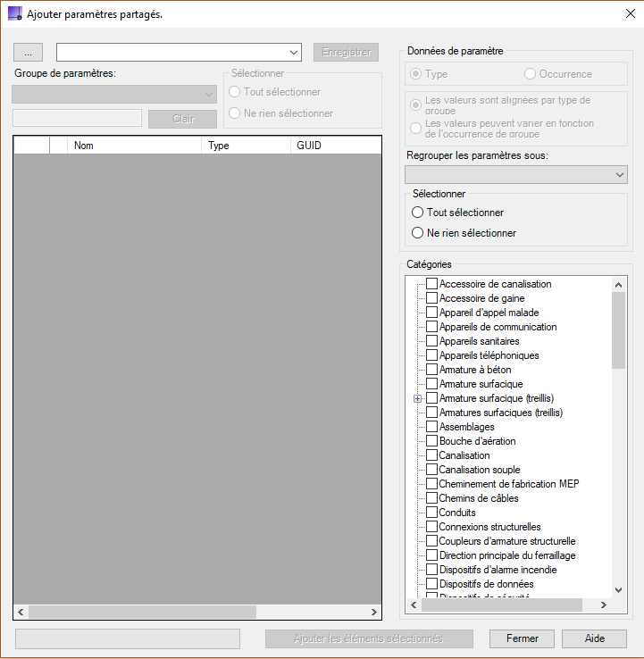The width and height of the screenshot is (644, 659).
Task: Select categories 'Tout sélectionner' radio
Action: [417, 213]
